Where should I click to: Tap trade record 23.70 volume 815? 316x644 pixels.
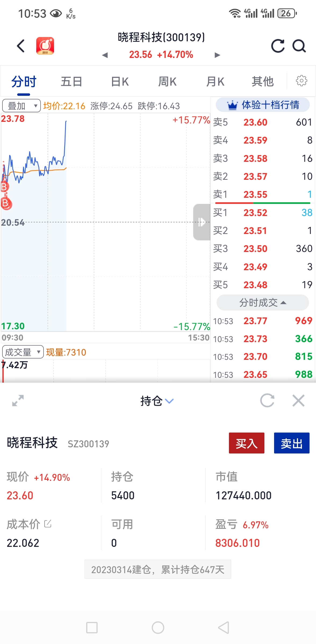pyautogui.click(x=263, y=357)
